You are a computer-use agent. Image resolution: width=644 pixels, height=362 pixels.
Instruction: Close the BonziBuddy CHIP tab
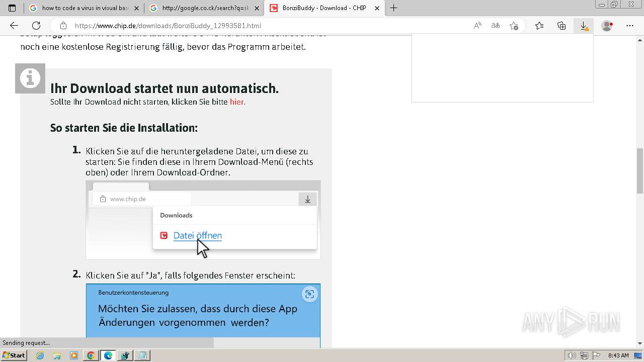pyautogui.click(x=377, y=8)
